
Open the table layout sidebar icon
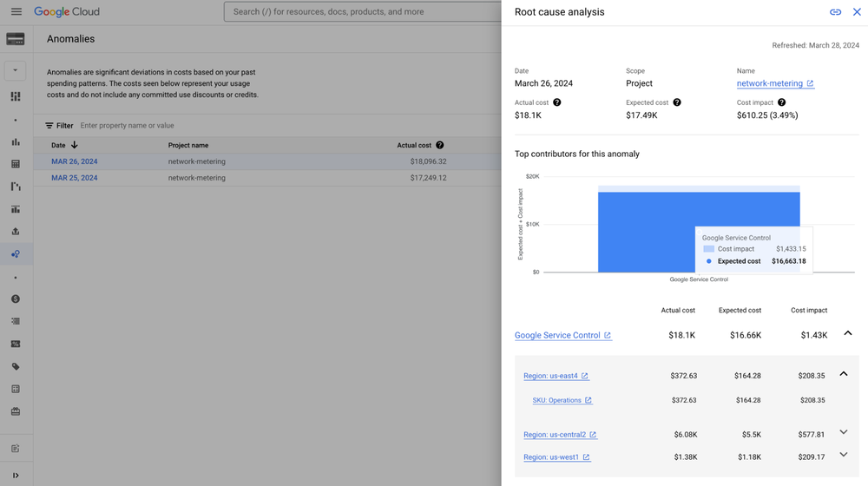tap(16, 389)
